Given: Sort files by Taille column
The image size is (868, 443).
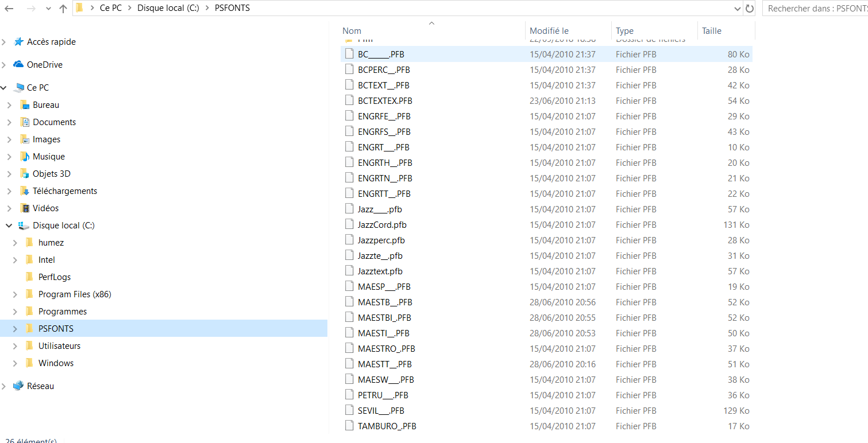Looking at the screenshot, I should tap(711, 31).
